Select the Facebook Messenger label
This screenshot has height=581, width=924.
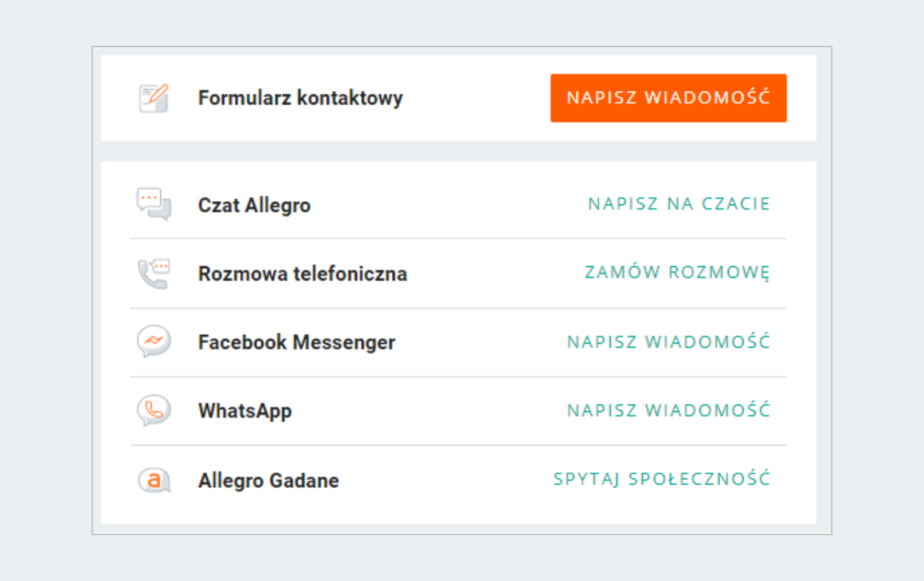(x=296, y=342)
